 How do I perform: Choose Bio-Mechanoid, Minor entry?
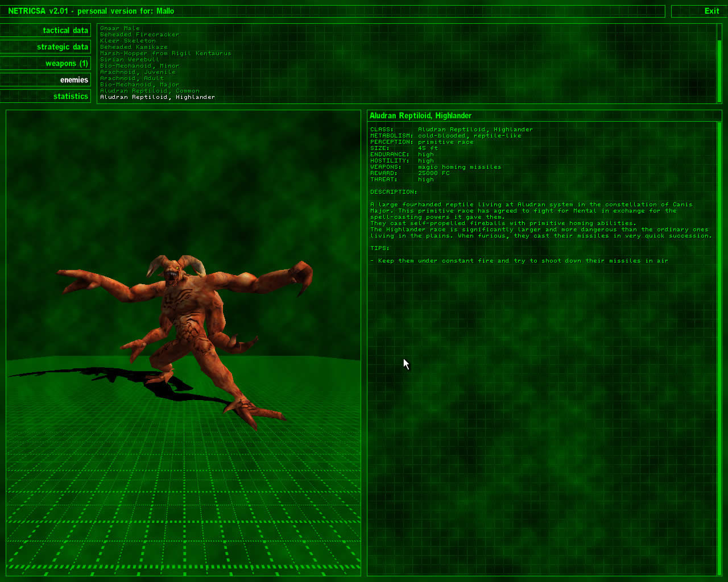(139, 66)
